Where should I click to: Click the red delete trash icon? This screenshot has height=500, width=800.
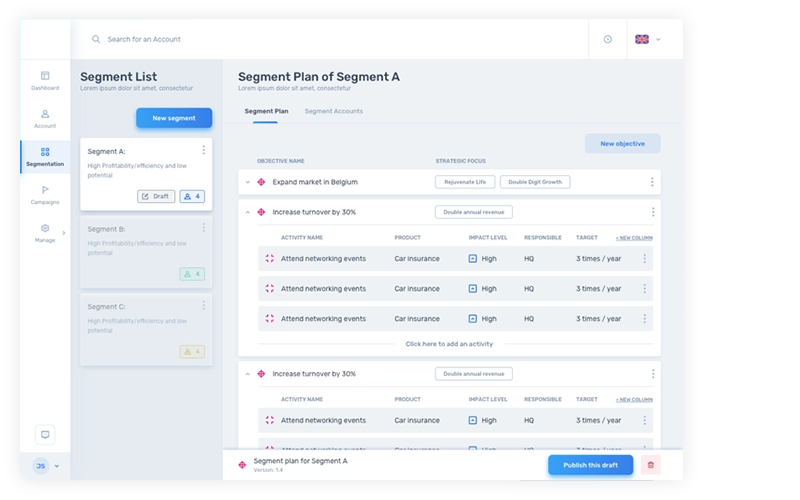pos(651,465)
